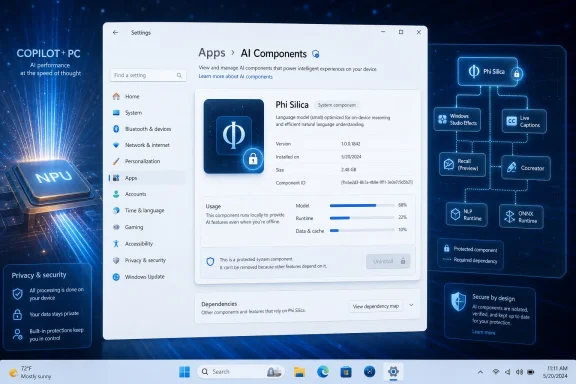Click the Bluetooth icon in sidebar
Viewport: 576px width, 384px height.
(116, 129)
